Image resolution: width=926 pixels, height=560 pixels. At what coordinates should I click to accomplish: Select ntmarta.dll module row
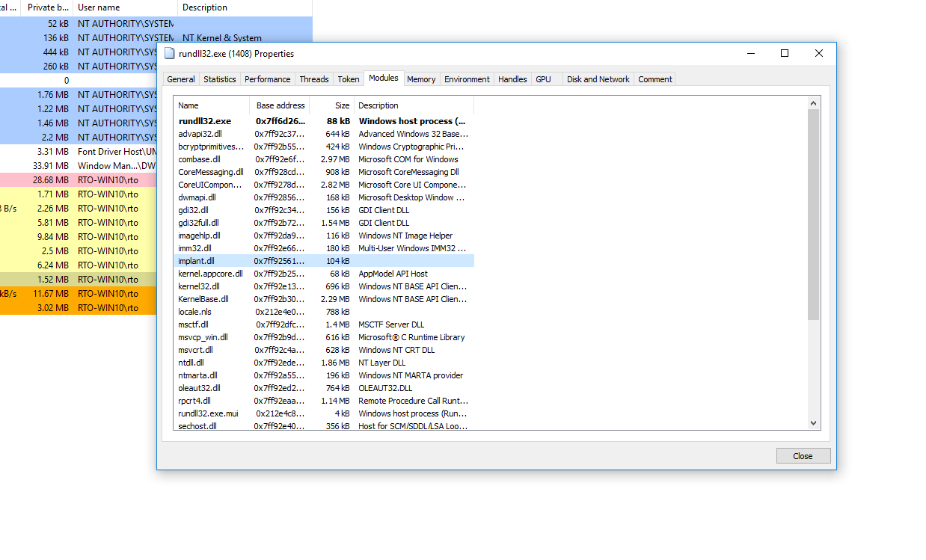click(x=324, y=375)
